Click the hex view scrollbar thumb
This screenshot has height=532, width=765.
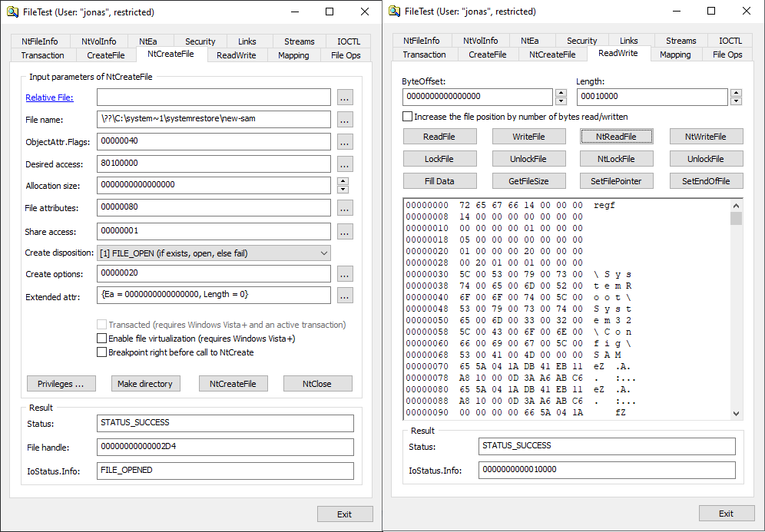(x=737, y=218)
